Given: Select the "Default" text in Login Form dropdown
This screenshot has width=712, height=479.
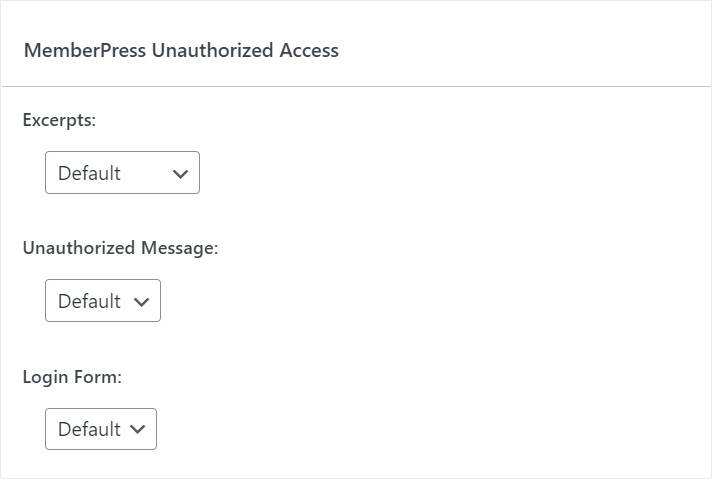Looking at the screenshot, I should [x=89, y=429].
